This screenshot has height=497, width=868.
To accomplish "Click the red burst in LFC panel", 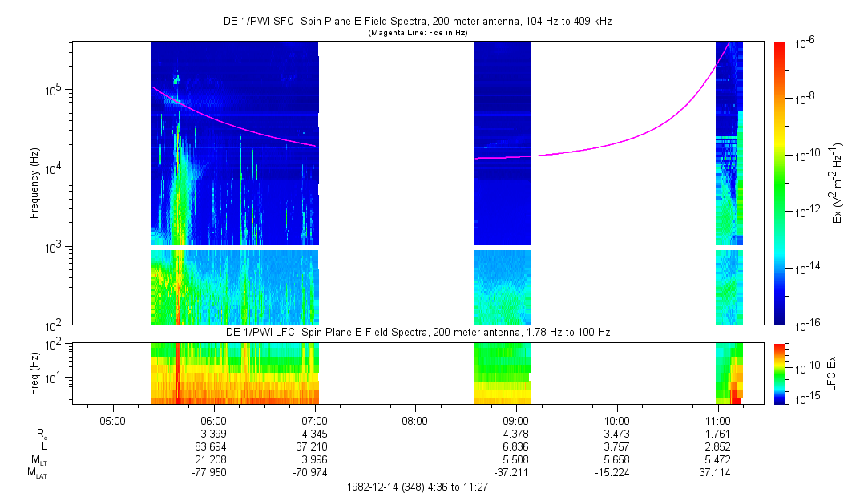I will tap(178, 374).
